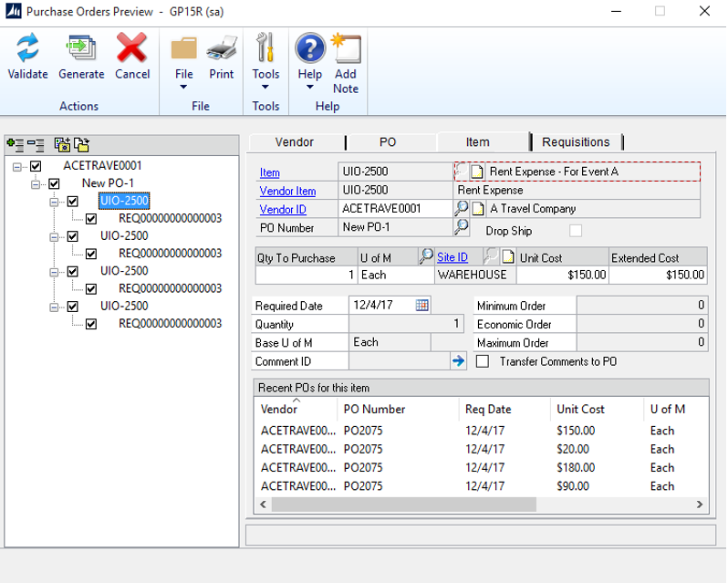Click note icon beside Rent Expense - For Event A

477,172
